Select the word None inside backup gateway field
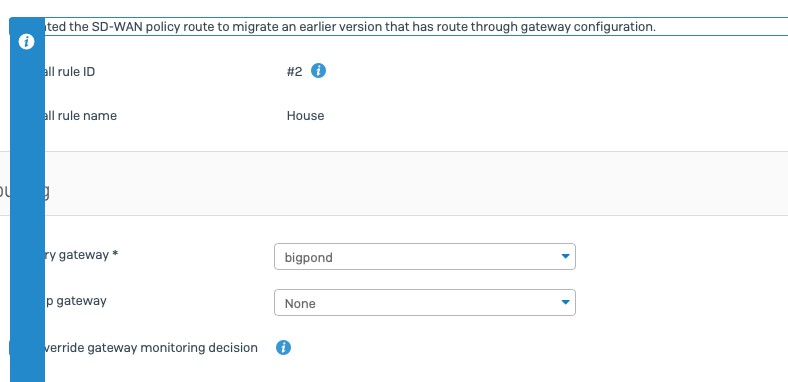The width and height of the screenshot is (788, 382). coord(300,304)
